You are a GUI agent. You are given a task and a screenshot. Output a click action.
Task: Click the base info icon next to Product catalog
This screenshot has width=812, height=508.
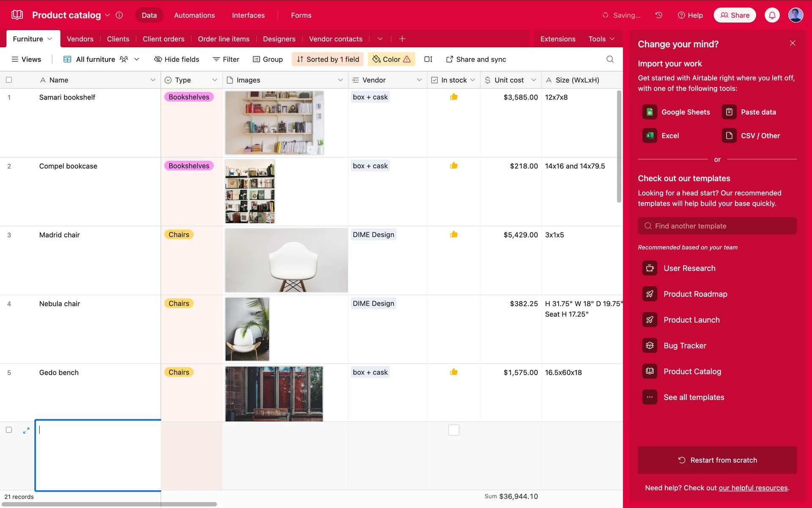tap(119, 15)
